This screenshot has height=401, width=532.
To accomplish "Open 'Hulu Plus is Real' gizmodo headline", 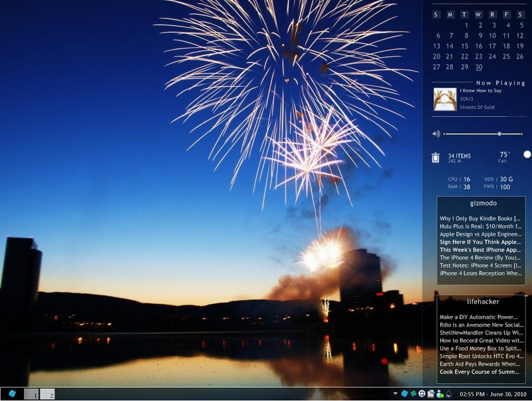I will [480, 226].
